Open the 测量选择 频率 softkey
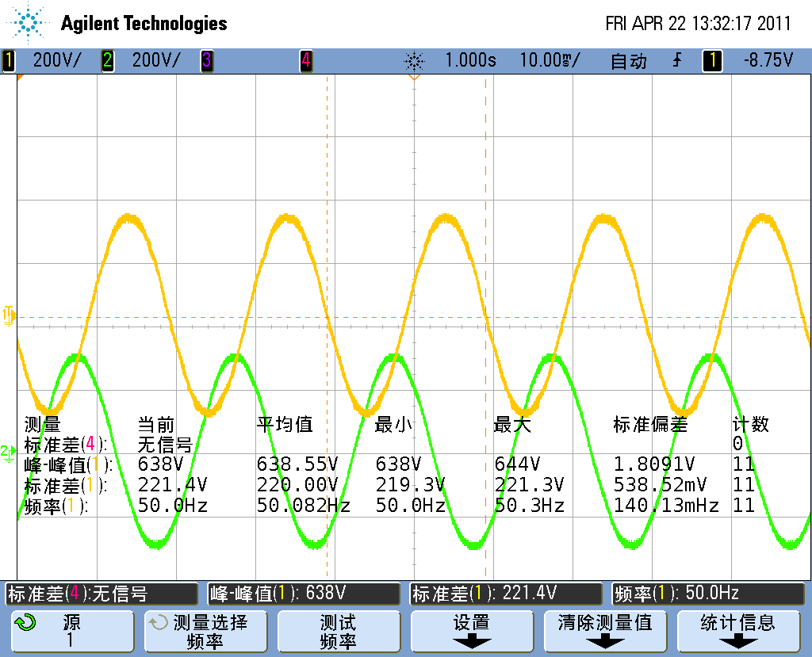This screenshot has width=812, height=657. 205,632
